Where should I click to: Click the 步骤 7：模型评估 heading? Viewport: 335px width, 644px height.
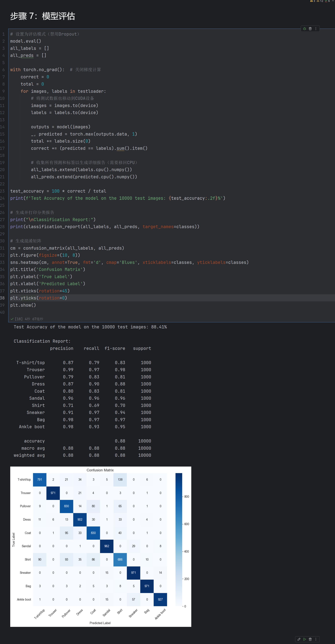(43, 16)
